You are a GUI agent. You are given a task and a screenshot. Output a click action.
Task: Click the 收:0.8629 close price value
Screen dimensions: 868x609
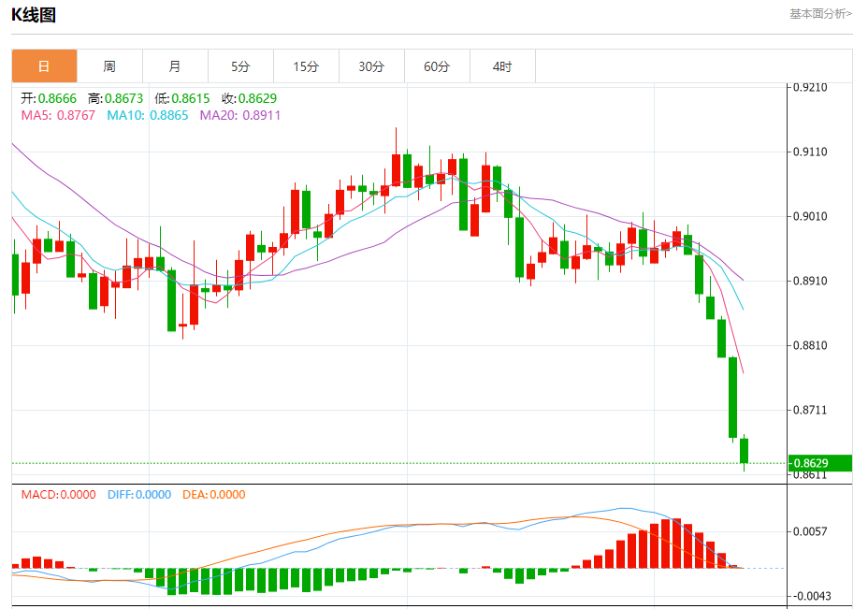tap(249, 98)
